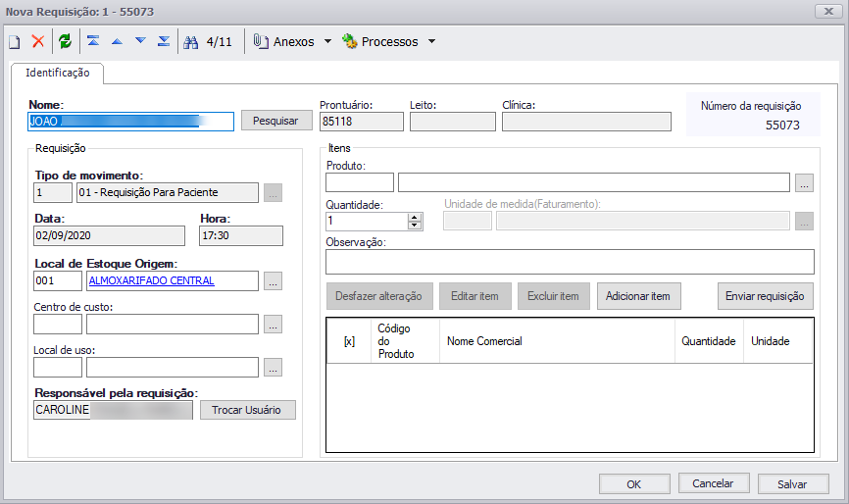Image resolution: width=849 pixels, height=504 pixels.
Task: Click the red X delete icon
Action: pos(38,42)
